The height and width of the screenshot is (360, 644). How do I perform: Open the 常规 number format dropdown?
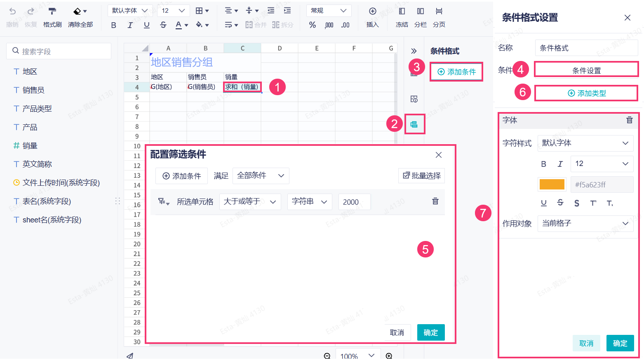click(x=329, y=11)
